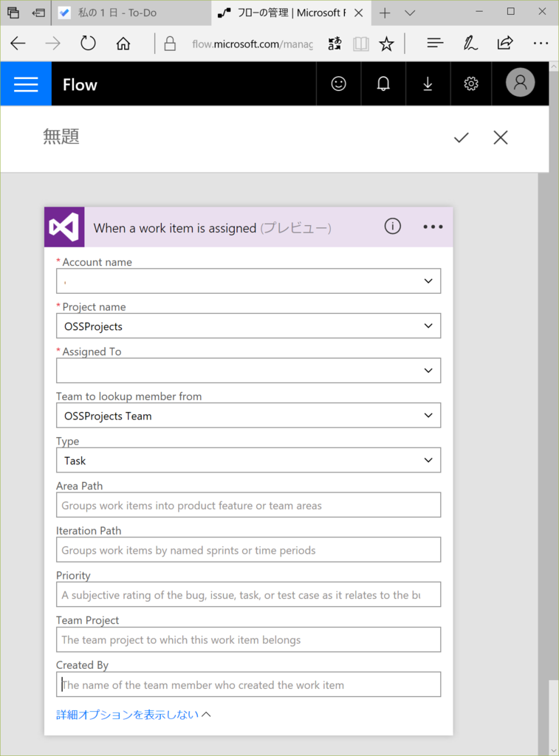
Task: Open reading view icon
Action: pos(361,44)
